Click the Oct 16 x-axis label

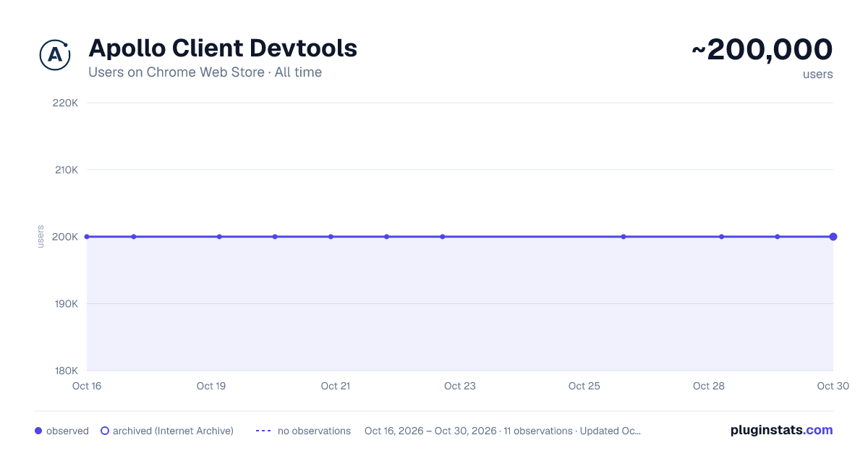click(x=87, y=386)
